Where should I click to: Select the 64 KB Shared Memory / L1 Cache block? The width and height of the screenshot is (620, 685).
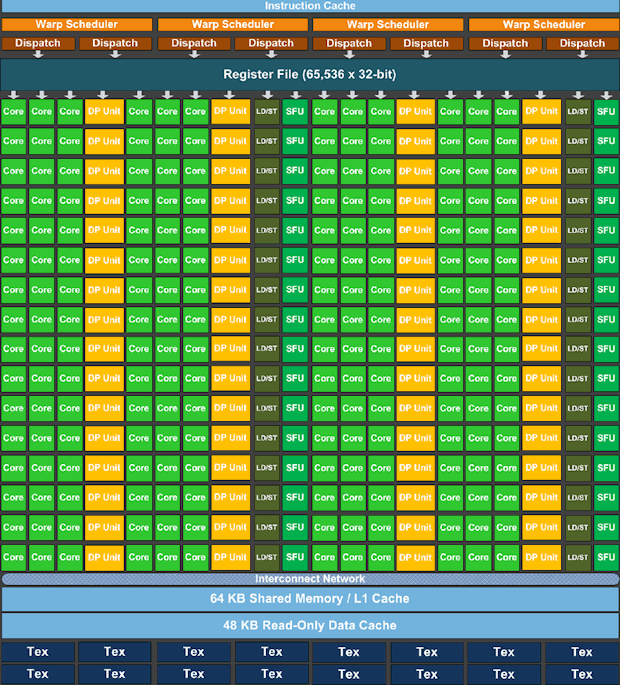pos(310,599)
